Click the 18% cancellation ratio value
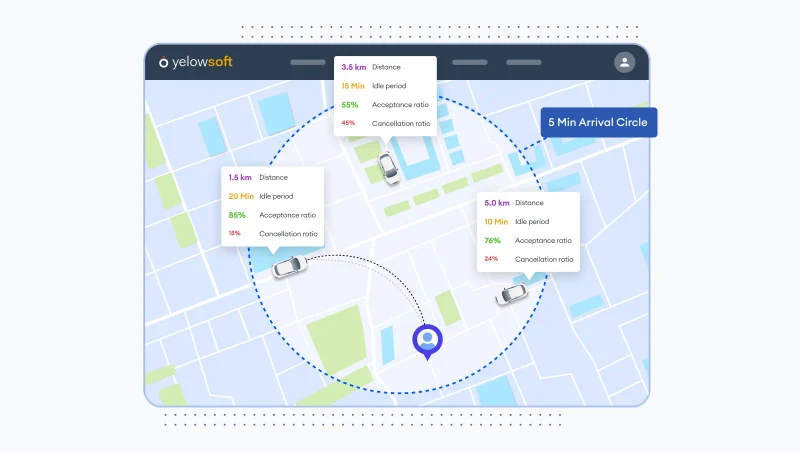The height and width of the screenshot is (452, 800). tap(235, 233)
